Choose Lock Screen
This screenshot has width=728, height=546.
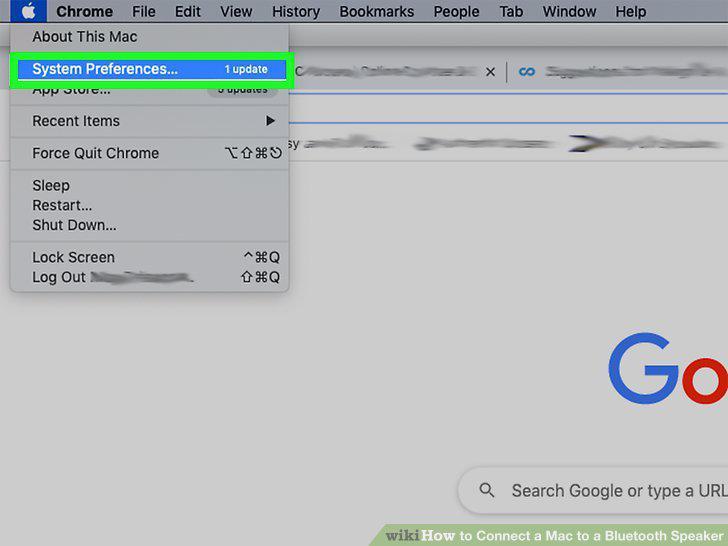click(x=150, y=257)
